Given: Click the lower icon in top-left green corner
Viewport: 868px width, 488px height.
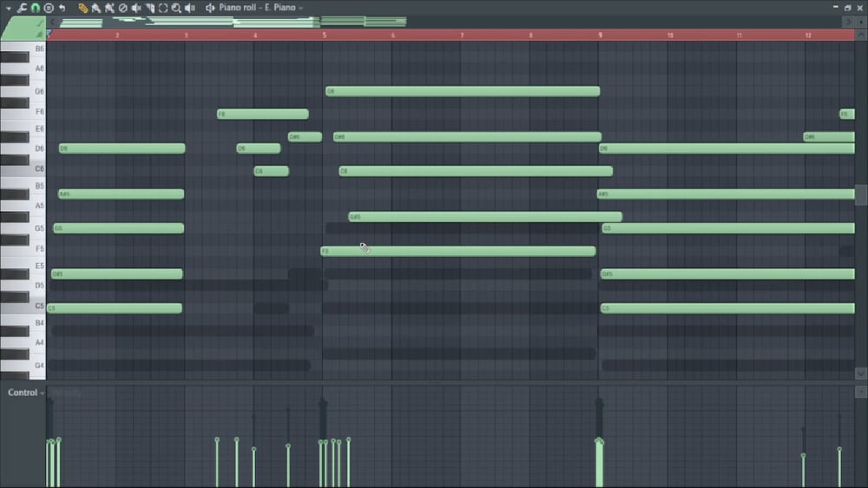Looking at the screenshot, I should click(x=39, y=35).
